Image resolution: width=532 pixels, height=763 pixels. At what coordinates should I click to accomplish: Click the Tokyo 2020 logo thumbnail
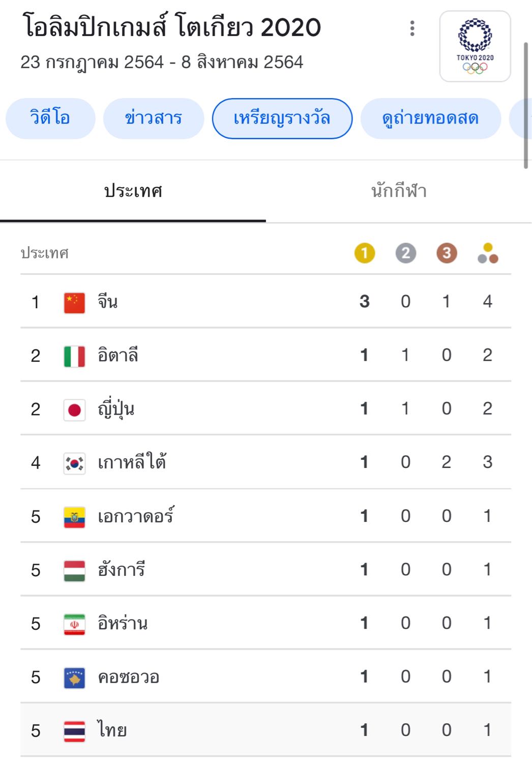475,46
